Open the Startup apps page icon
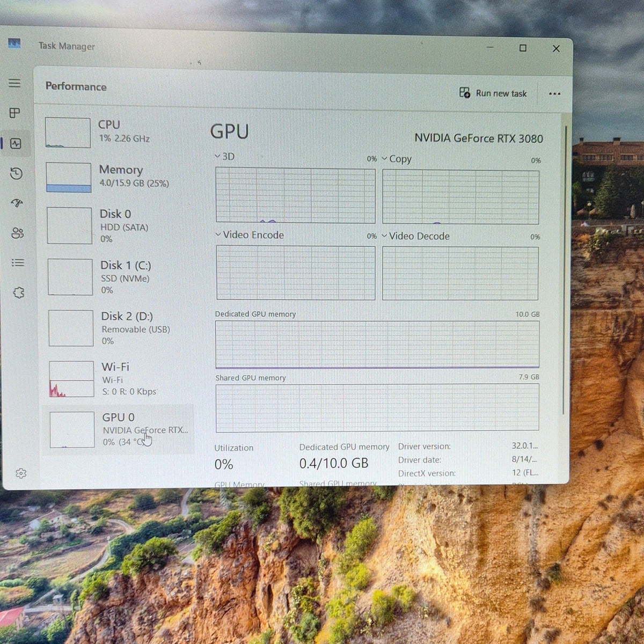This screenshot has width=644, height=644. pos(17,203)
